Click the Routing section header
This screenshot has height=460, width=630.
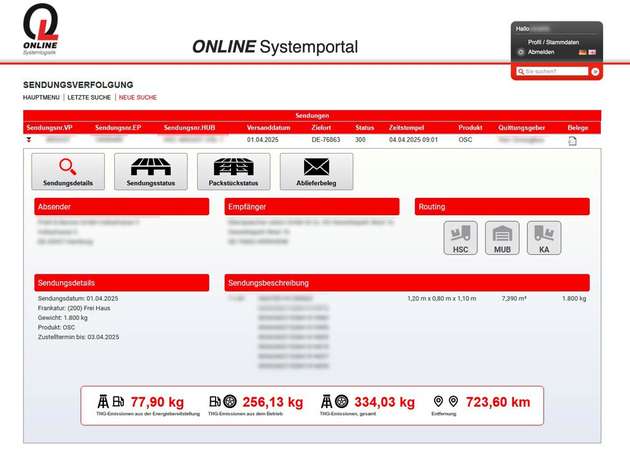(502, 206)
